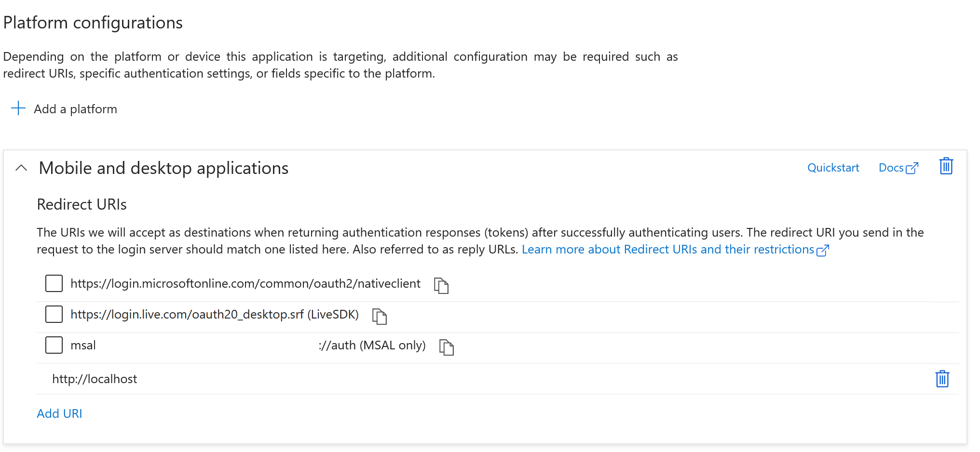Open Learn more about Redirect URIs and their restrictions
980x452 pixels.
669,249
